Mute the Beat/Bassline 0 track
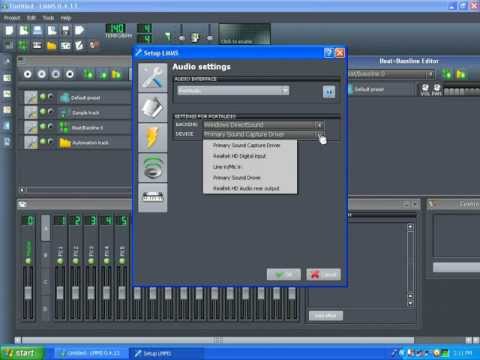Viewport: 480px width, 360px height. click(43, 126)
